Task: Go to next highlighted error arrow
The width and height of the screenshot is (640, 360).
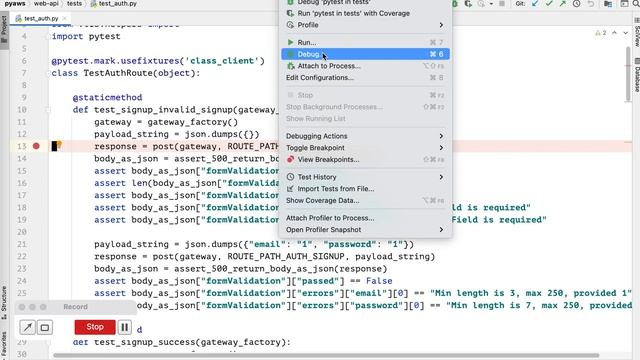Action: 625,33
